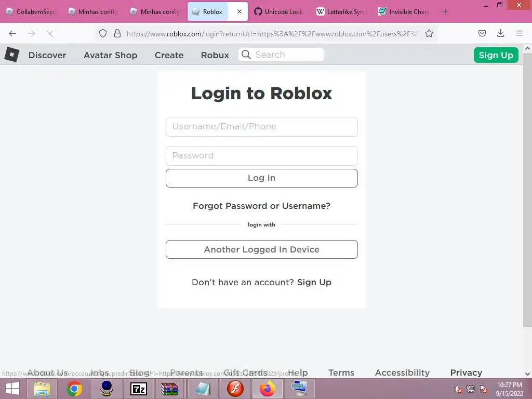Click the Log In button

point(262,178)
